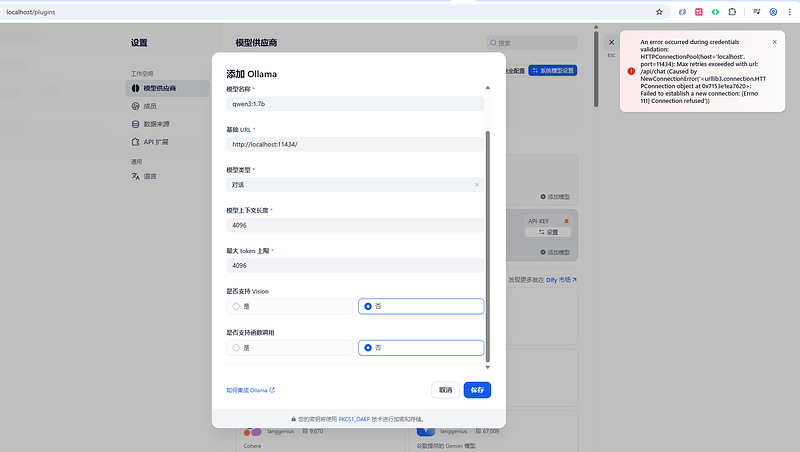
Task: Dismiss the error notification with its X
Action: pyautogui.click(x=774, y=42)
